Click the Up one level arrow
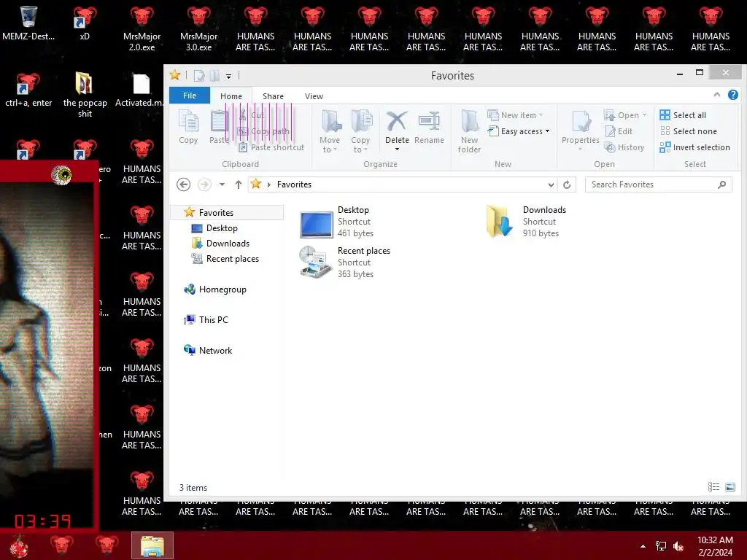The image size is (747, 560). 239,184
